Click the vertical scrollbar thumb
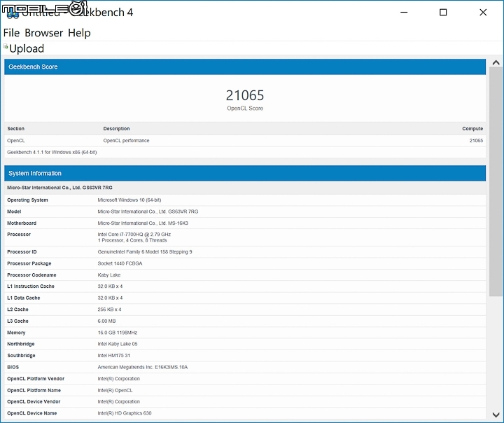The width and height of the screenshot is (504, 423). [496, 181]
